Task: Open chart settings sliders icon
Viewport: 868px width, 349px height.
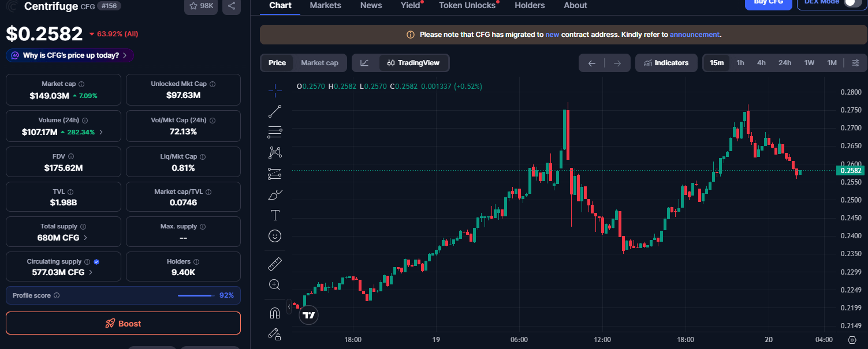Action: pyautogui.click(x=855, y=63)
